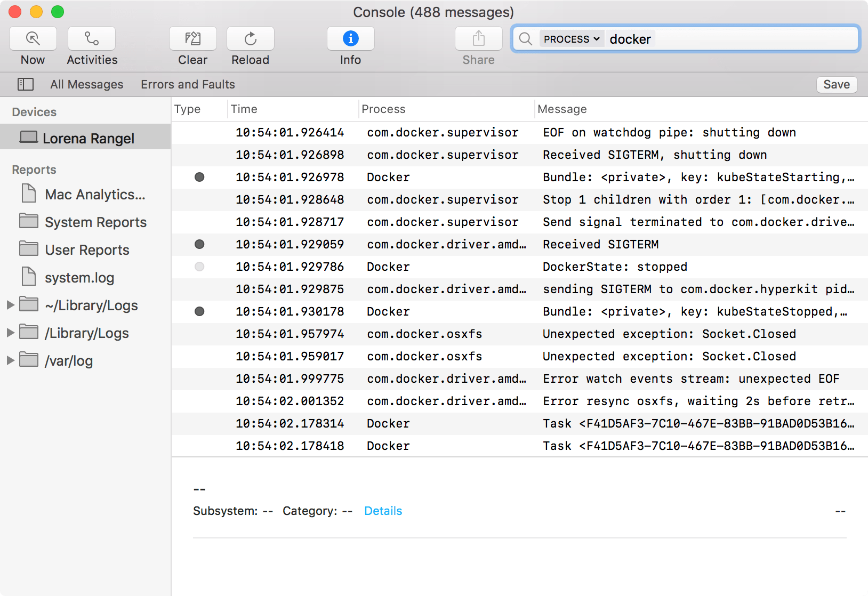Select the Lorena Rangel device
Screen dimensions: 868x596
coord(88,138)
